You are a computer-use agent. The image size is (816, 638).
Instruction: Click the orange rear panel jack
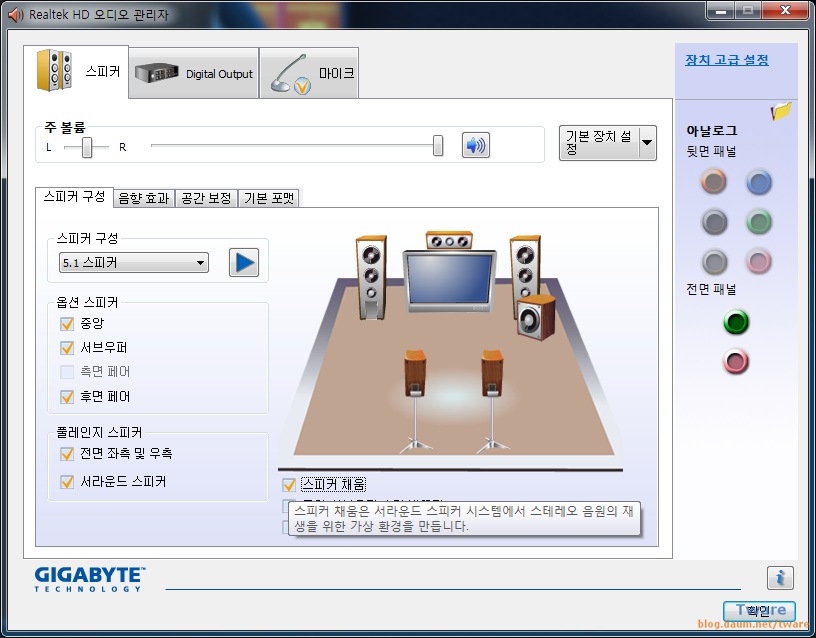pos(713,182)
